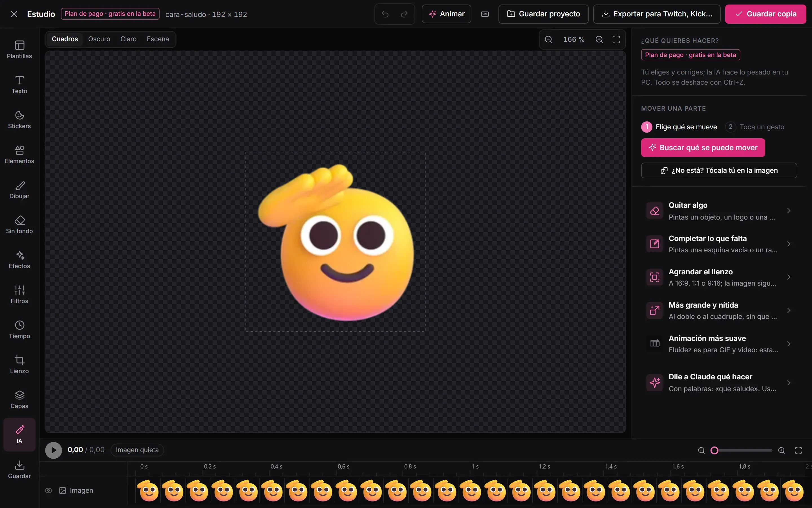812x508 pixels.
Task: Click the Completar lo que falta icon
Action: (x=655, y=244)
